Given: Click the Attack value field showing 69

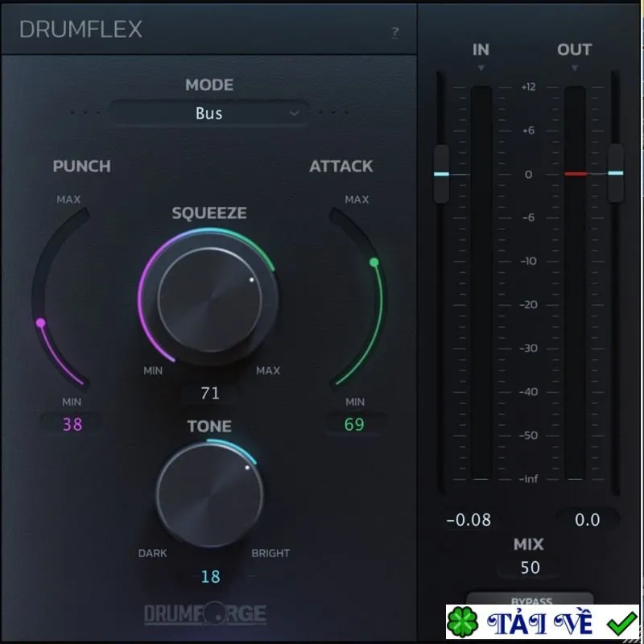Looking at the screenshot, I should pyautogui.click(x=354, y=424).
